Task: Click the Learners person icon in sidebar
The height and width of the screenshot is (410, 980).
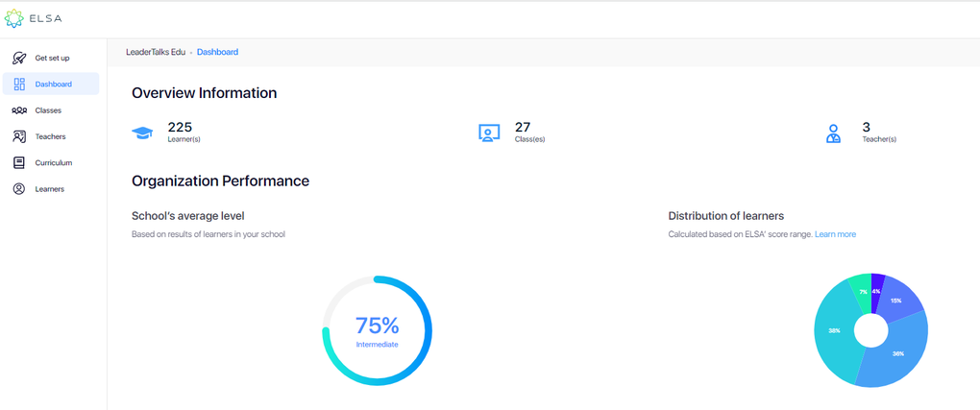Action: pyautogui.click(x=19, y=189)
